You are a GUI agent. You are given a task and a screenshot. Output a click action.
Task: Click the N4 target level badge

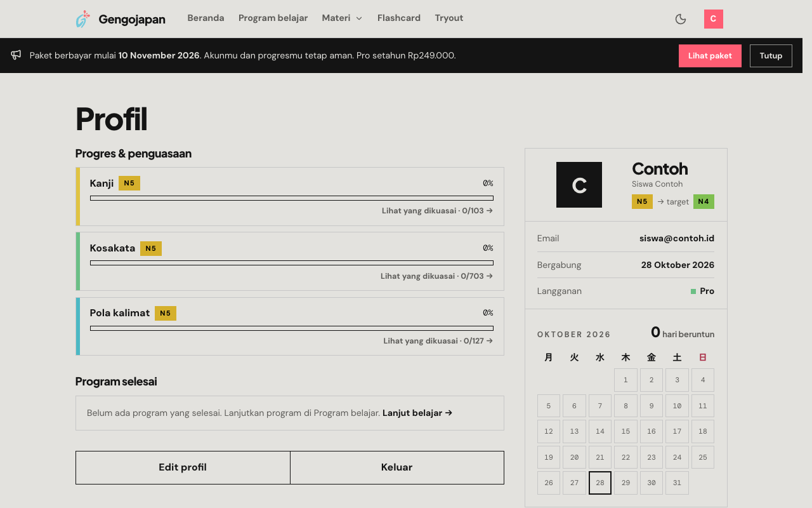(704, 201)
